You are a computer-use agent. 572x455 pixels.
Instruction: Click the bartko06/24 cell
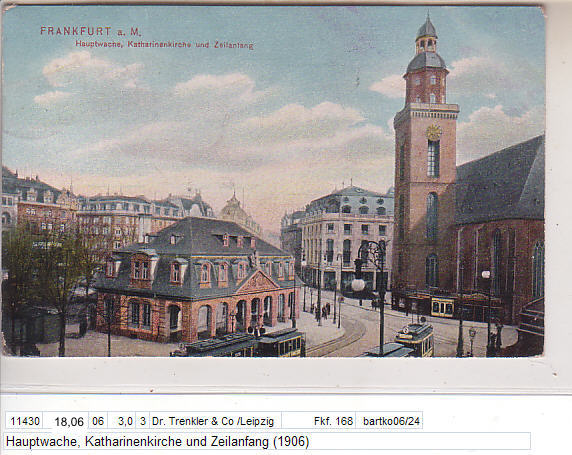[x=389, y=421]
